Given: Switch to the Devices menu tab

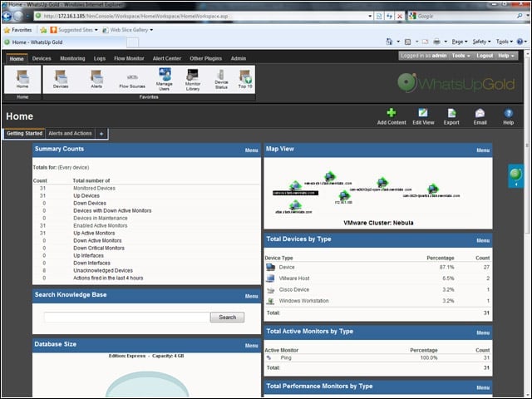Looking at the screenshot, I should coord(42,58).
